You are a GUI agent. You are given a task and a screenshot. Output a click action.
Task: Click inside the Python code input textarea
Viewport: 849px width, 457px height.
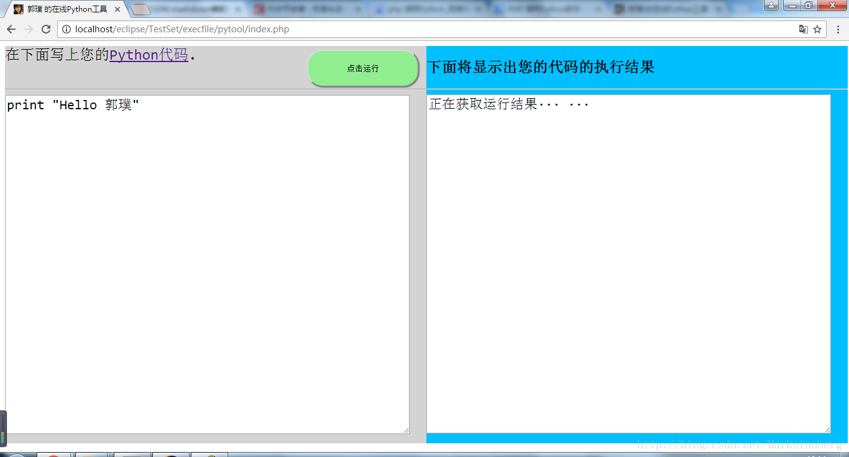(x=207, y=270)
